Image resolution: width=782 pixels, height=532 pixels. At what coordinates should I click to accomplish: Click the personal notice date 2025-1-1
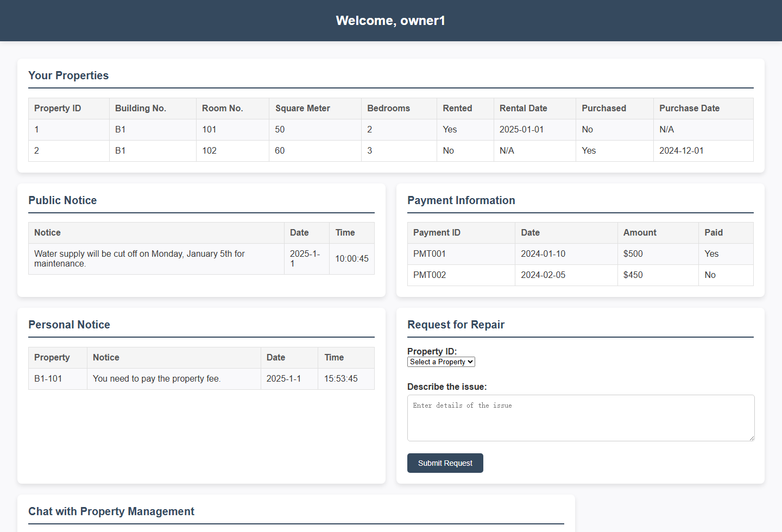[289, 379]
